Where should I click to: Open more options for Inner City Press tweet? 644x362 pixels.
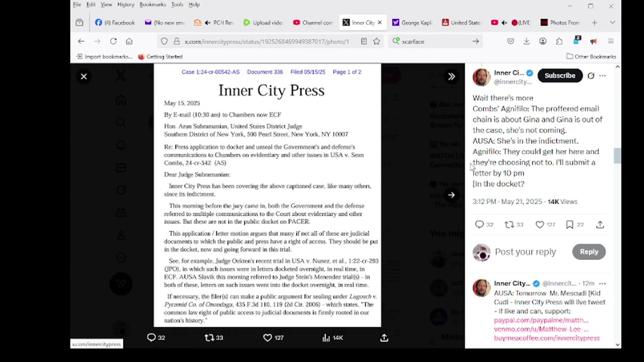click(603, 75)
